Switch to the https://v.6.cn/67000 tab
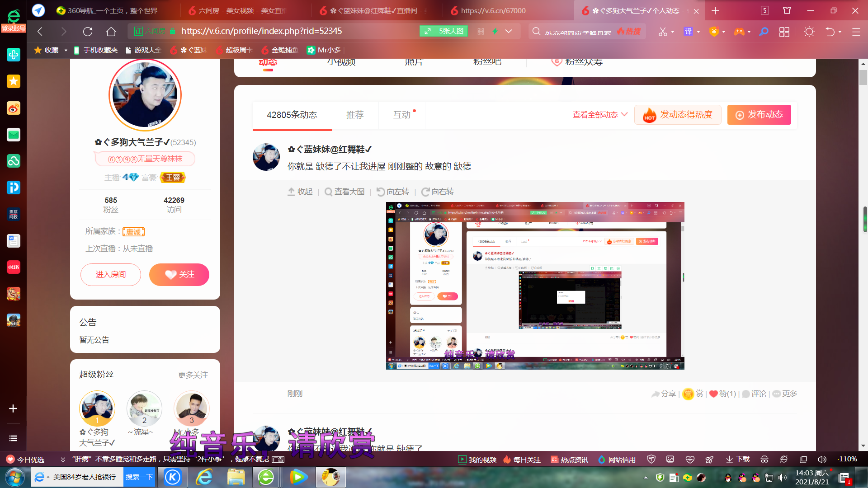 [x=493, y=10]
